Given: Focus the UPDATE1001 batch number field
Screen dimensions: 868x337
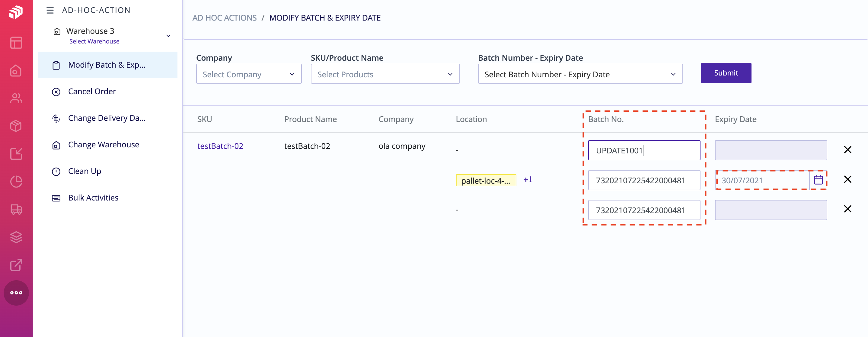Looking at the screenshot, I should pos(644,150).
